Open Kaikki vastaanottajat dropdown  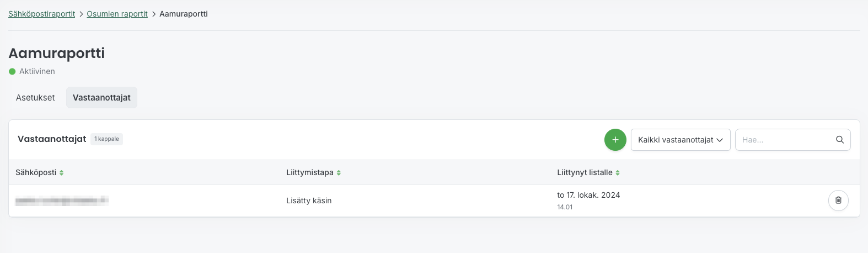pos(676,140)
